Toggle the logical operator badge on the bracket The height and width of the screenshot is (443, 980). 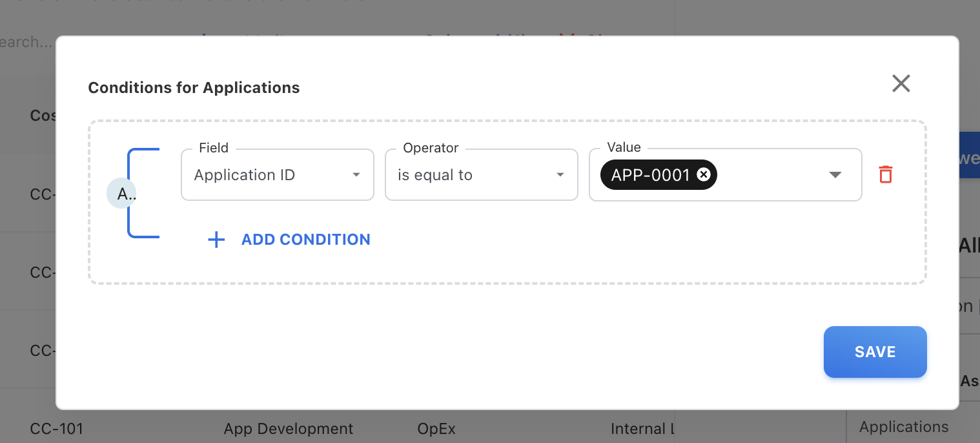(x=121, y=194)
